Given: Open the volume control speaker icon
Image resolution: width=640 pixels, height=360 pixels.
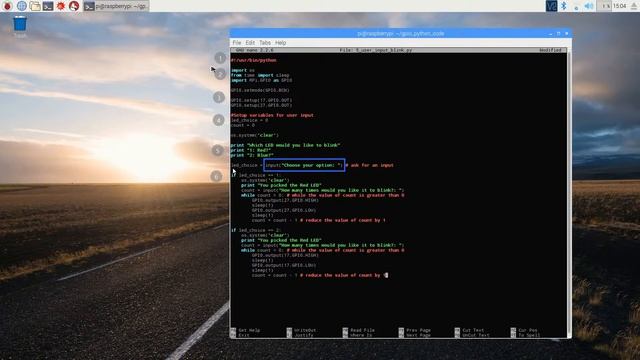Looking at the screenshot, I should (x=589, y=6).
